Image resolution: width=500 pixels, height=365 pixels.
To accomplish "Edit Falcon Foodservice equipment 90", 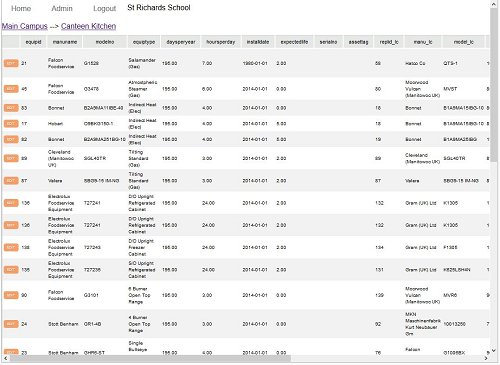I will point(11,295).
